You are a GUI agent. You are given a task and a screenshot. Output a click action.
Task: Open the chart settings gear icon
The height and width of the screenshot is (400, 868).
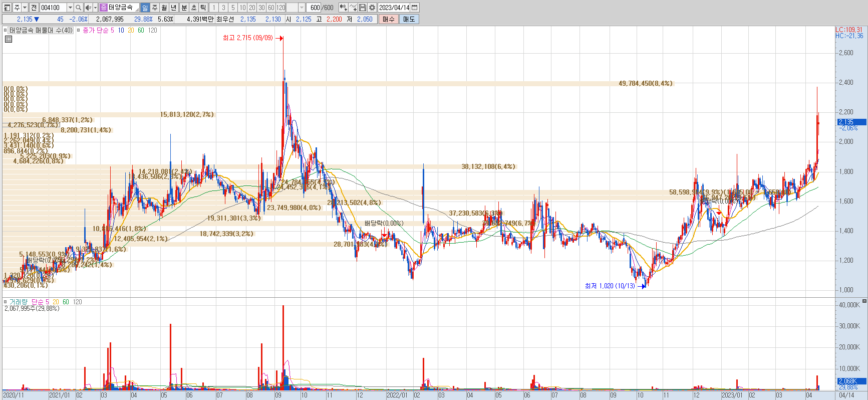(372, 8)
